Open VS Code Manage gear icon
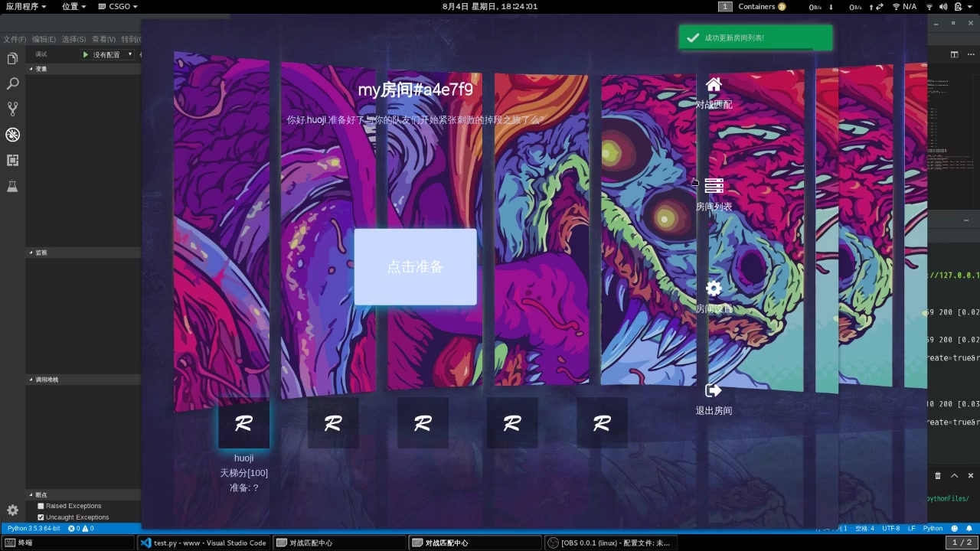980x551 pixels. [x=12, y=510]
